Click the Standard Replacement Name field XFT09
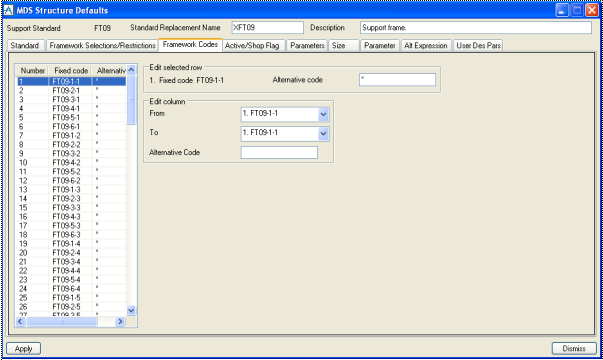The image size is (603, 360). click(267, 28)
